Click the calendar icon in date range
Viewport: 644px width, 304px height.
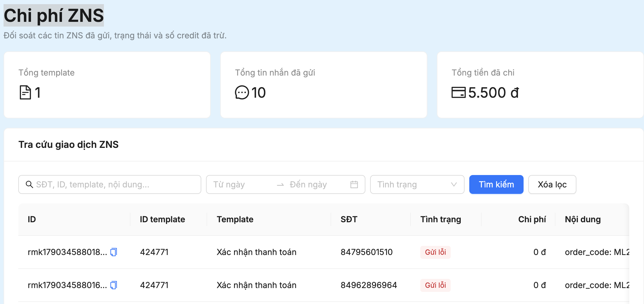pos(354,184)
